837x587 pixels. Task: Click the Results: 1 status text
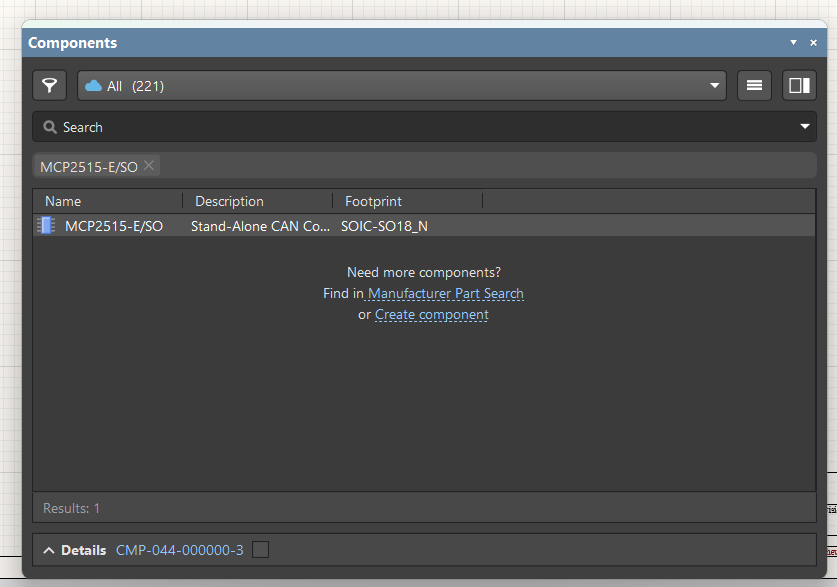point(71,508)
